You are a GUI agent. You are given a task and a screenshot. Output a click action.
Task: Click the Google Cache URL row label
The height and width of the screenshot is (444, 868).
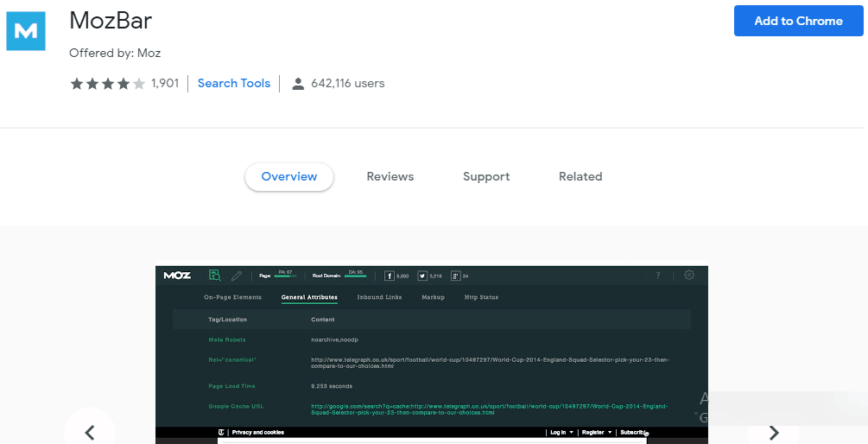[236, 406]
